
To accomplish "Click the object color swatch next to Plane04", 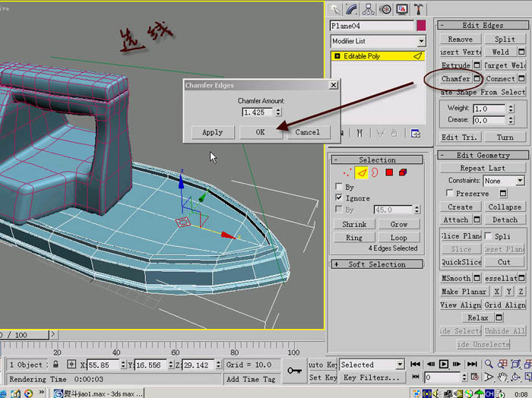I will point(421,26).
